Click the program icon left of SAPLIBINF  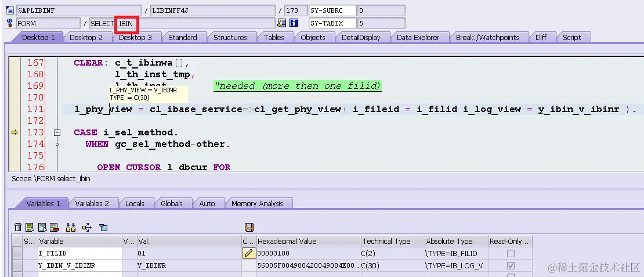click(10, 10)
